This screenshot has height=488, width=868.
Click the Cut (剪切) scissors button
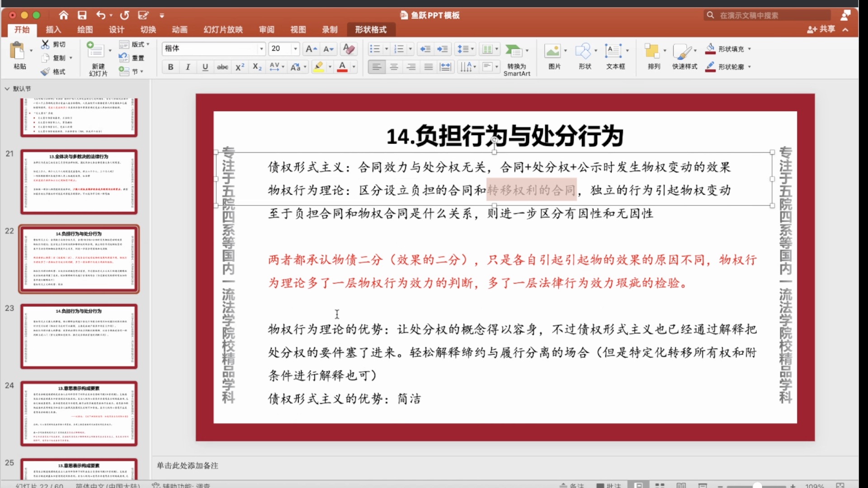[53, 44]
